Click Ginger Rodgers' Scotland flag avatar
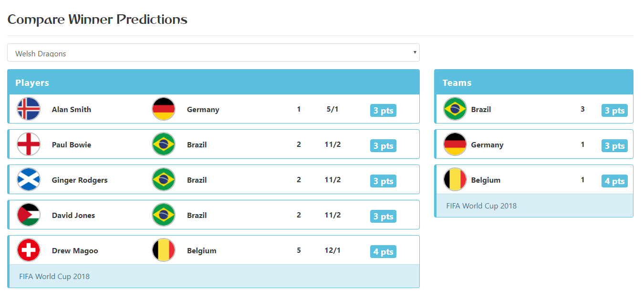Image resolution: width=644 pixels, height=300 pixels. [29, 179]
